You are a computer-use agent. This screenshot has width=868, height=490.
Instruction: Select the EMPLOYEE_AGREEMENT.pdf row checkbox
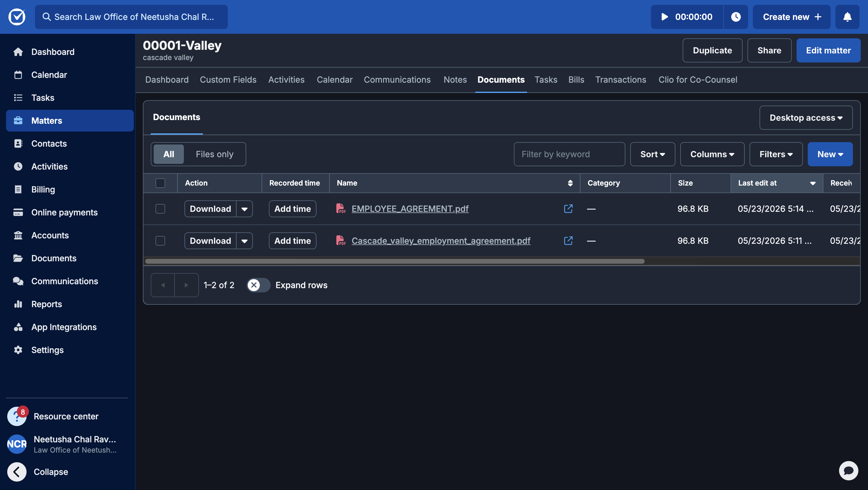pyautogui.click(x=160, y=209)
